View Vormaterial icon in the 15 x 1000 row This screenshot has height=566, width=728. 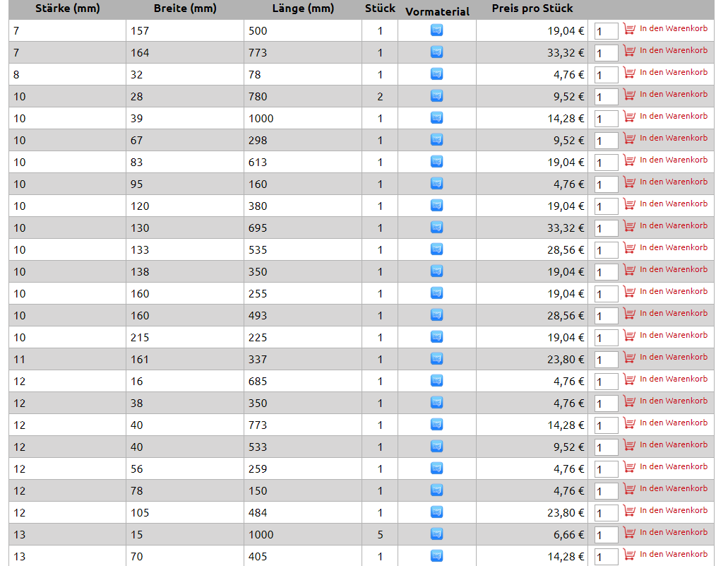click(436, 533)
